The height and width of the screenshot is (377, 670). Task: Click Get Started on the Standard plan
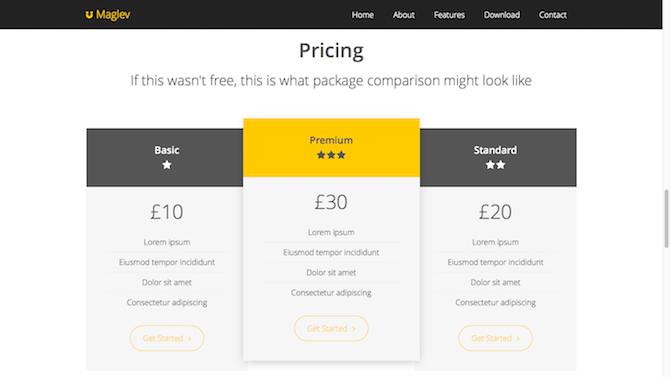click(x=495, y=338)
